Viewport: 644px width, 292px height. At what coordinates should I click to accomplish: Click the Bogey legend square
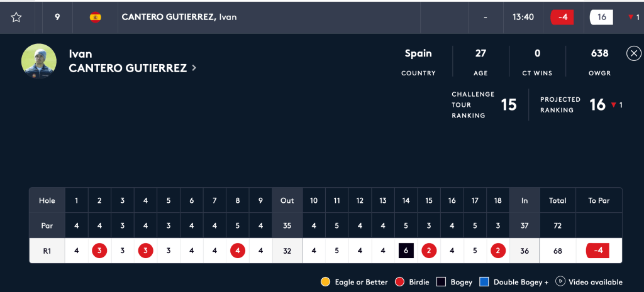[x=440, y=282]
